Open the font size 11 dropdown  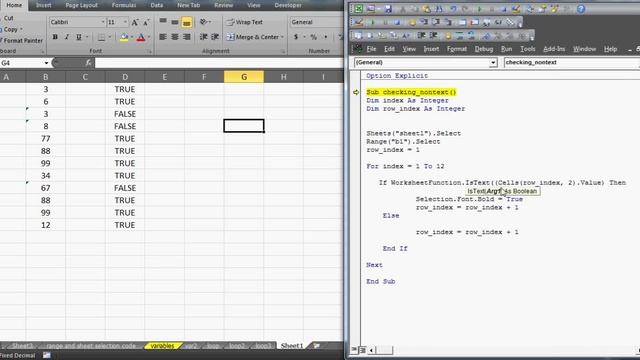click(125, 22)
